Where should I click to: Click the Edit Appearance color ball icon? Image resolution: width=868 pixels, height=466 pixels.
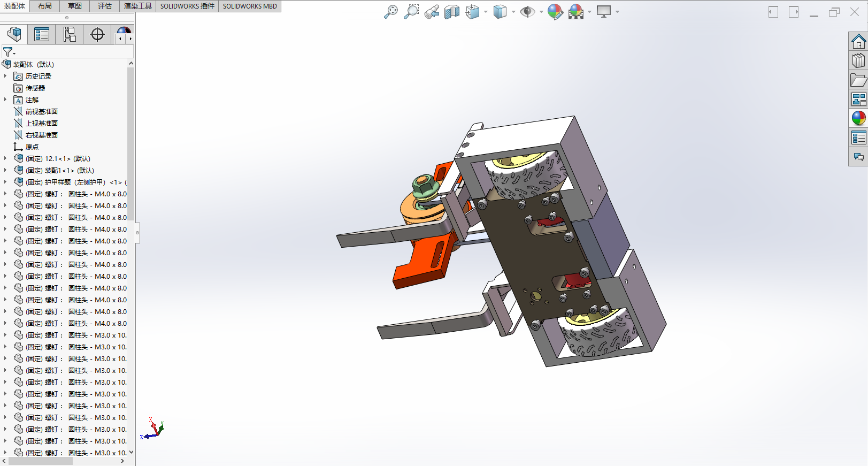pos(555,12)
